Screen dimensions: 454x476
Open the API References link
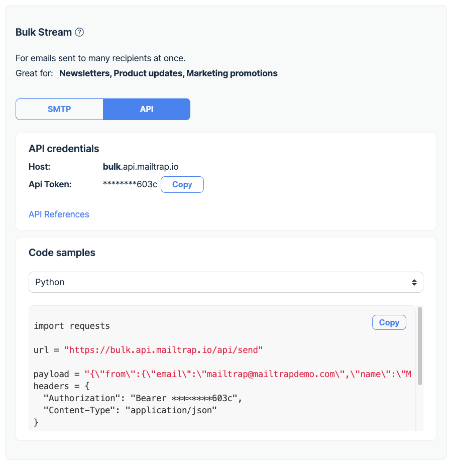coord(59,214)
